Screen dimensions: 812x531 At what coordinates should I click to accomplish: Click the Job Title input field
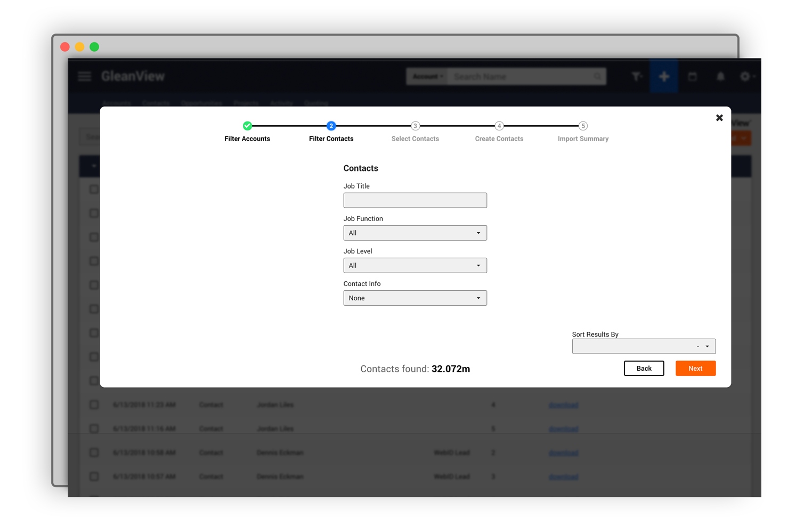[x=415, y=200]
